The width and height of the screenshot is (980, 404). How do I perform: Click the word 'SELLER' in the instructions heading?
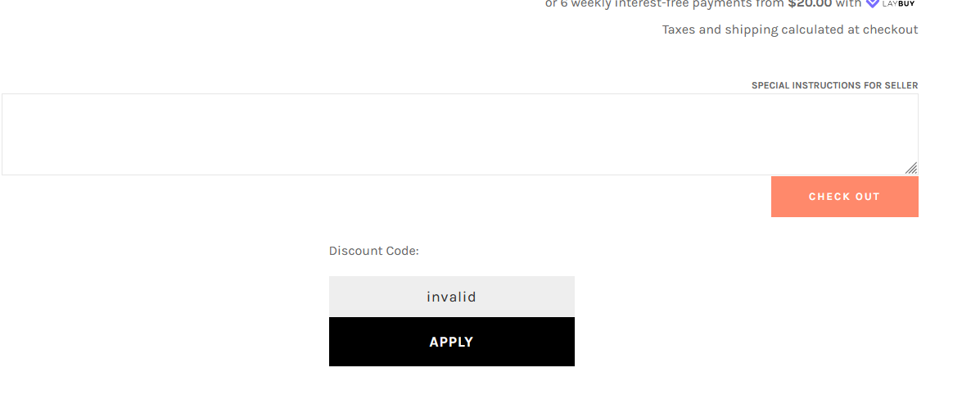coord(902,85)
